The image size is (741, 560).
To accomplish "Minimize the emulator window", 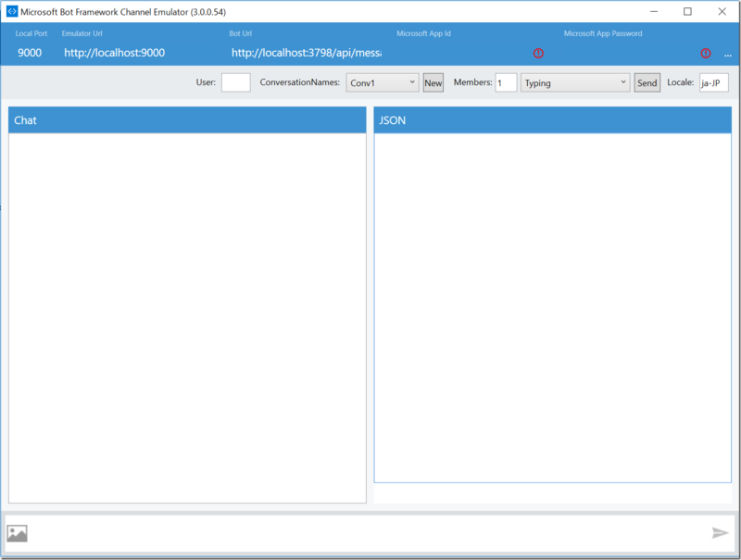I will 654,11.
